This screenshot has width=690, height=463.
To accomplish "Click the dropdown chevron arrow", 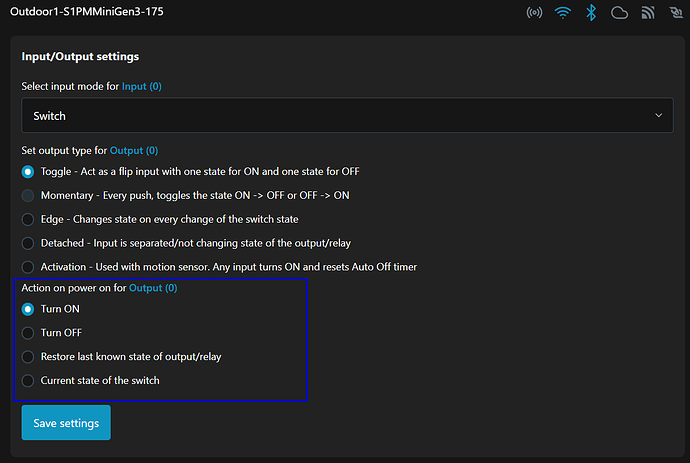I will (658, 116).
